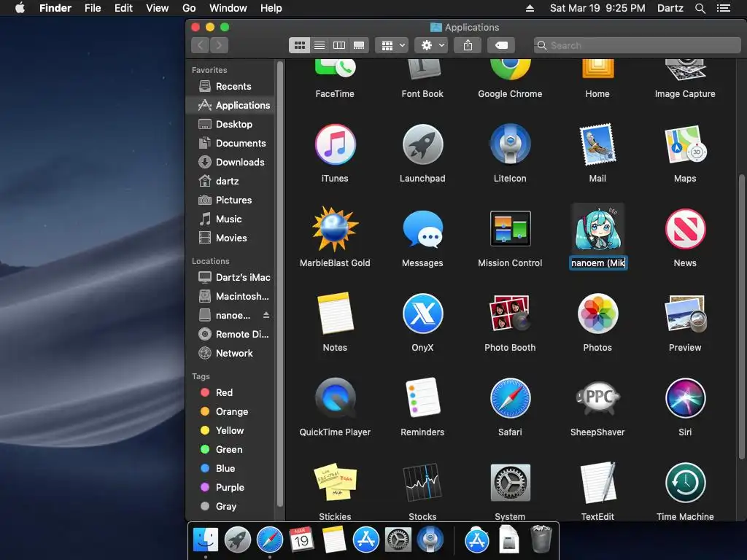Image resolution: width=747 pixels, height=560 pixels.
Task: Open the Stocks app icon
Action: [422, 482]
